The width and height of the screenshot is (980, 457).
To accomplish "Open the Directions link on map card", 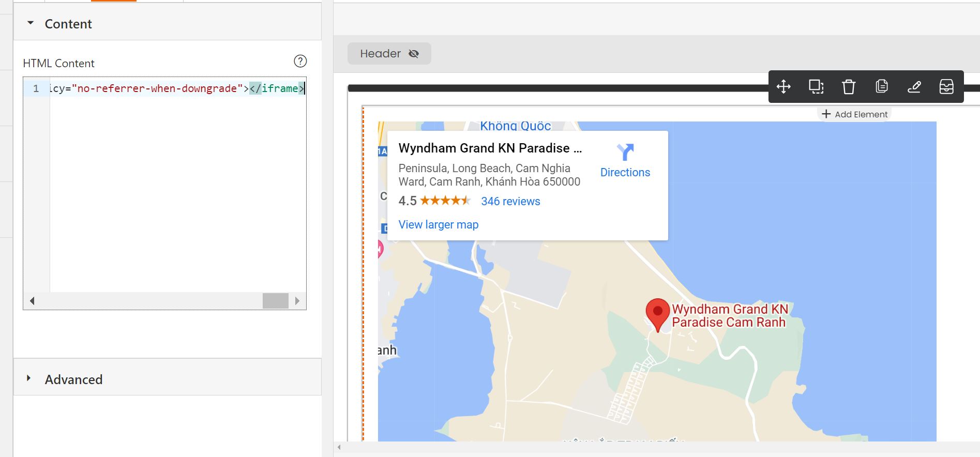I will 625,173.
